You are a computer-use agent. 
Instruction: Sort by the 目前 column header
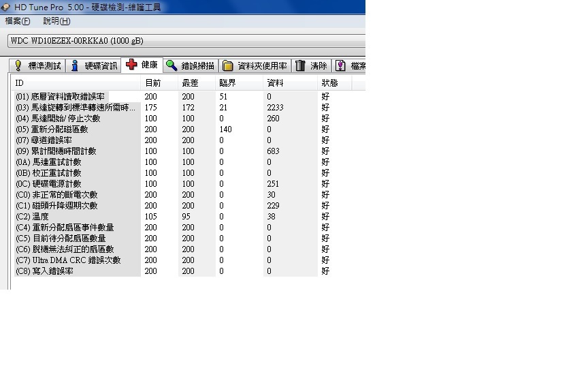[x=159, y=83]
